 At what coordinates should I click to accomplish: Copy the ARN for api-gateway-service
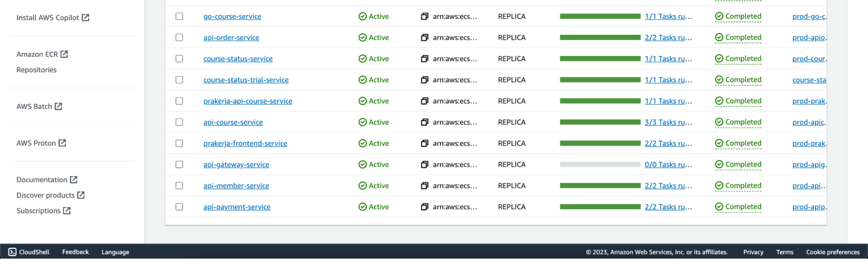click(x=424, y=165)
